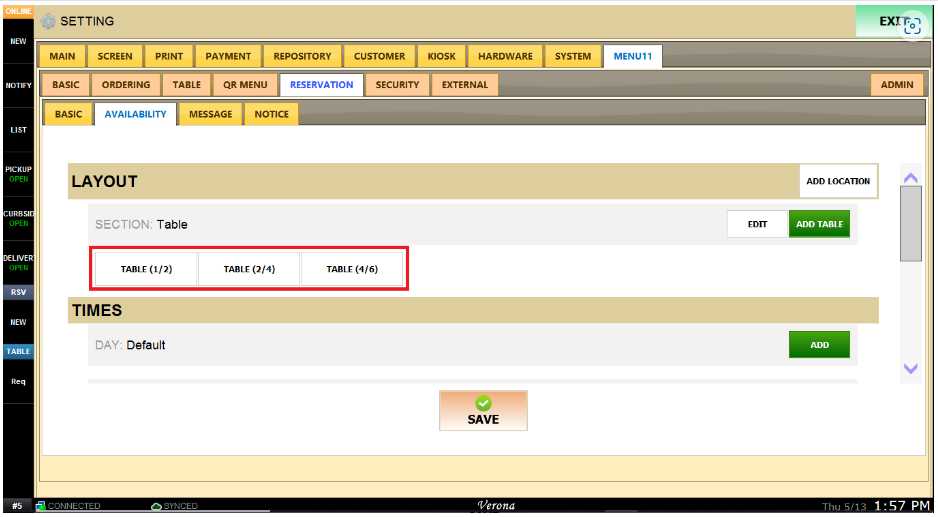The image size is (938, 517).
Task: Click the CONNECTED status icon in bottom bar
Action: 41,506
